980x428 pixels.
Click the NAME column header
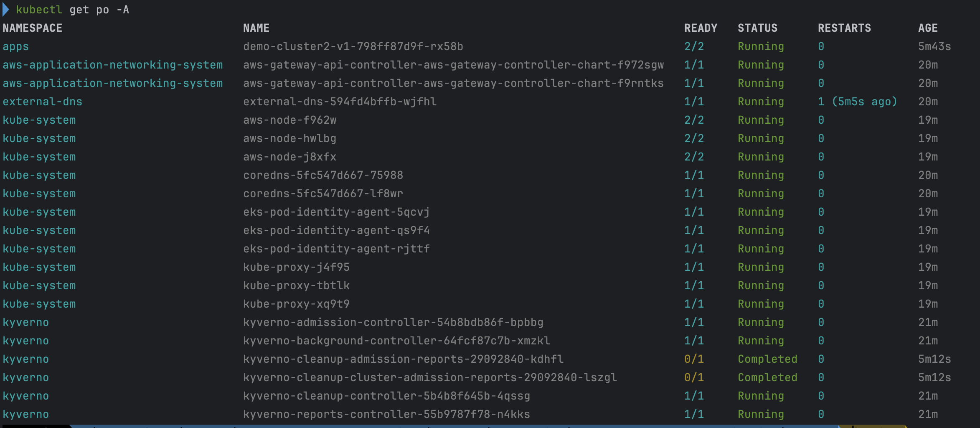[256, 28]
